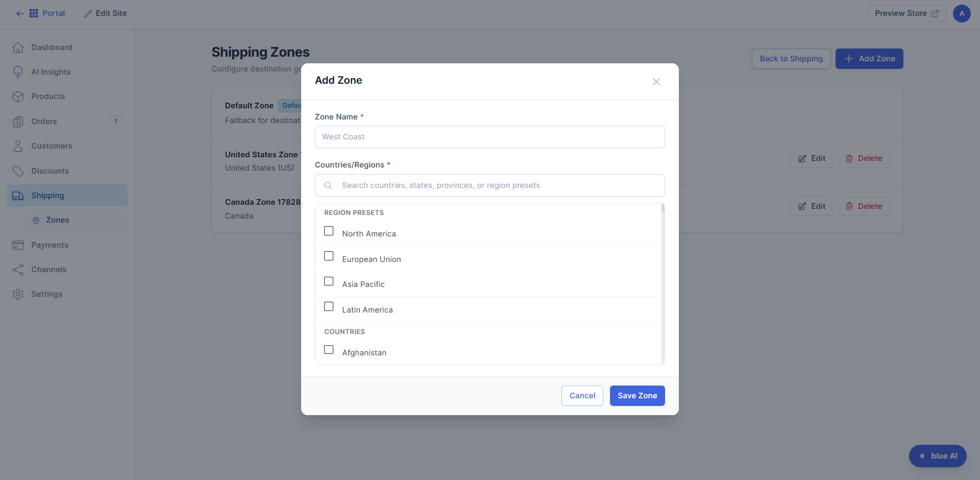The image size is (980, 480).
Task: Open the Discounts section
Action: click(x=67, y=171)
